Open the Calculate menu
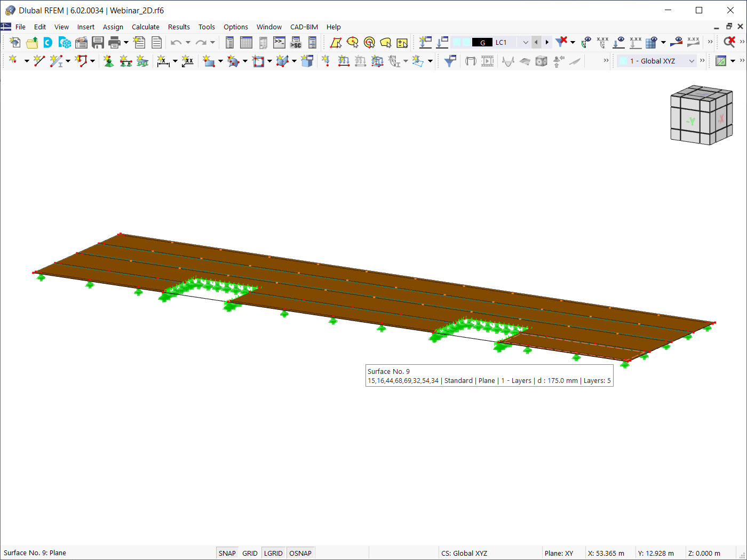The image size is (747, 560). [x=145, y=27]
